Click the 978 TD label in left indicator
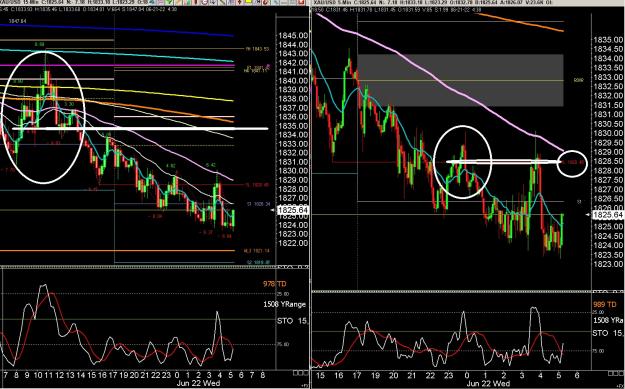This screenshot has width=625, height=389. pos(275,284)
